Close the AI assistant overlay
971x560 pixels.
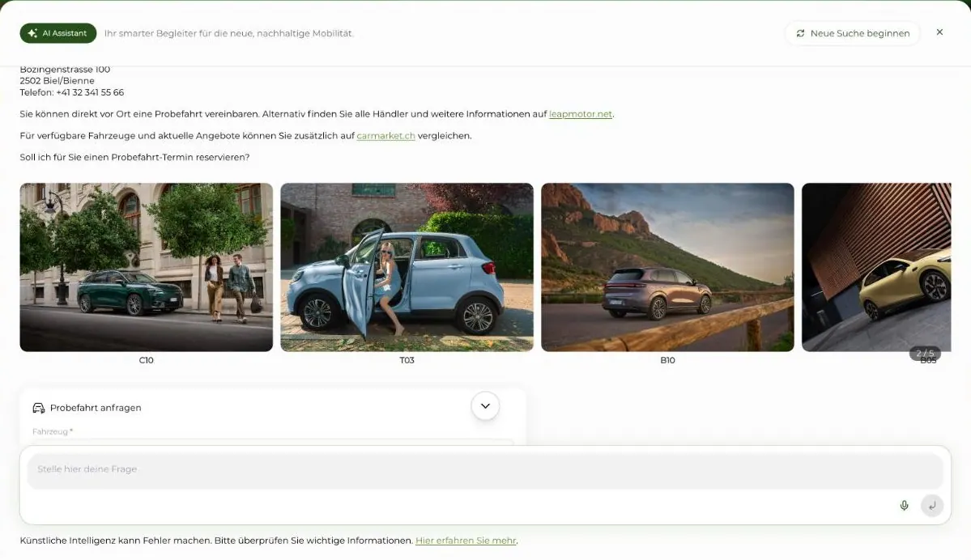click(x=939, y=32)
